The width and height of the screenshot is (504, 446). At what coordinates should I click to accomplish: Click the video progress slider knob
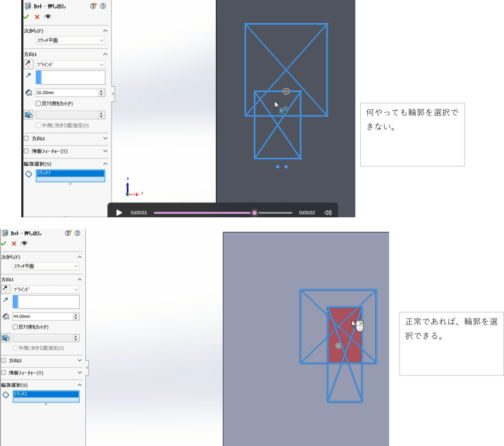(x=255, y=213)
